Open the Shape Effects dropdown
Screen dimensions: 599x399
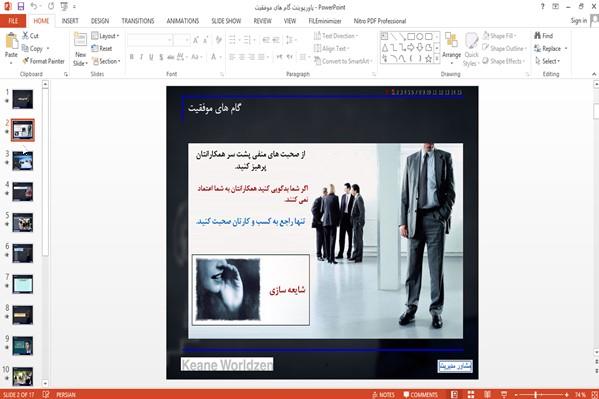point(504,61)
